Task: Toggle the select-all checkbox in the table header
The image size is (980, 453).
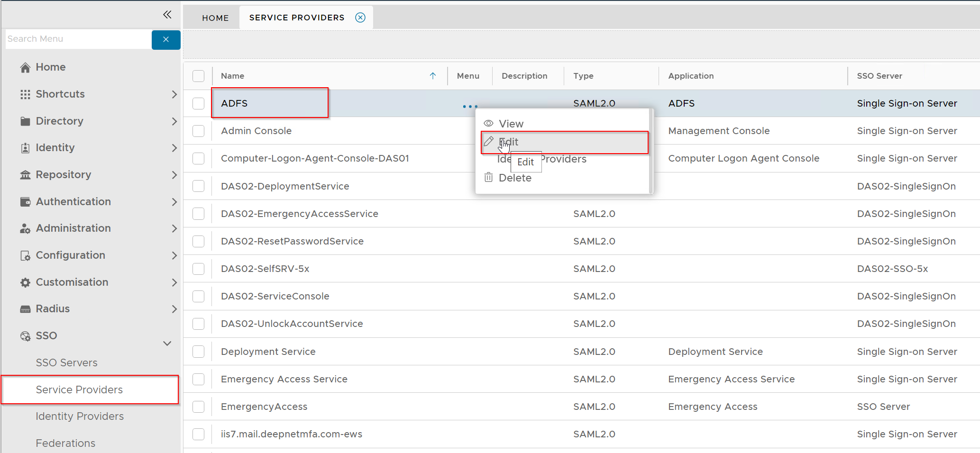Action: (198, 76)
